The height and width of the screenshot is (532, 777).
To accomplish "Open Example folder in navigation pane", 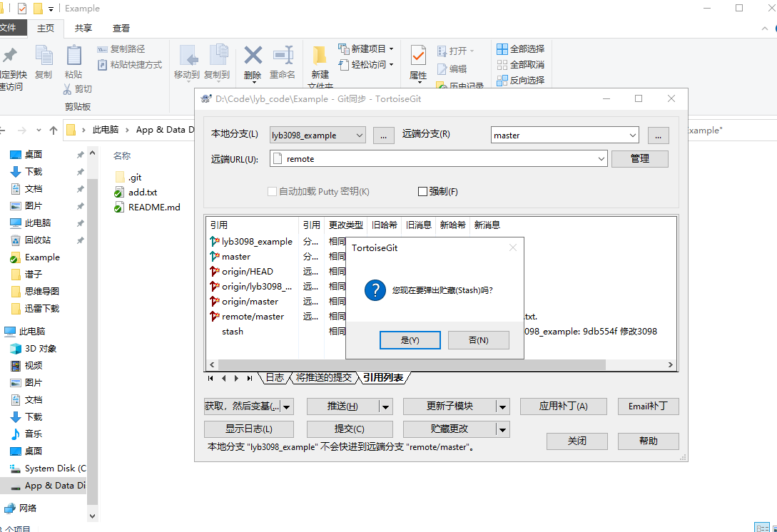I will click(35, 257).
